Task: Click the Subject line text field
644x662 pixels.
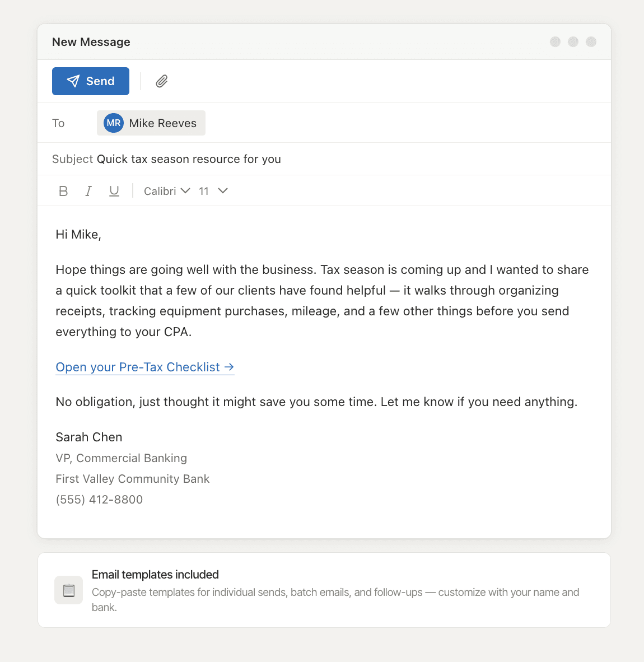Action: click(x=188, y=158)
